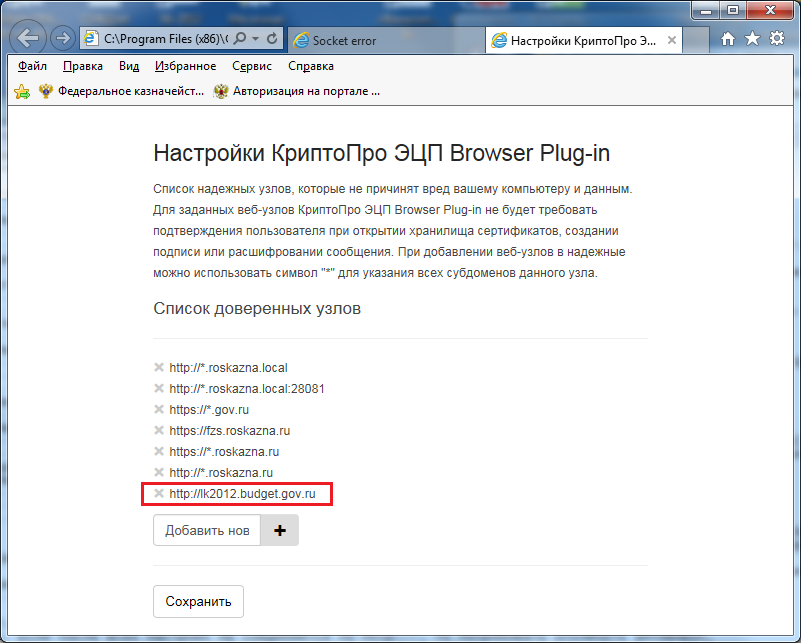This screenshot has height=643, width=801.
Task: Click the plus button to add site
Action: [279, 530]
